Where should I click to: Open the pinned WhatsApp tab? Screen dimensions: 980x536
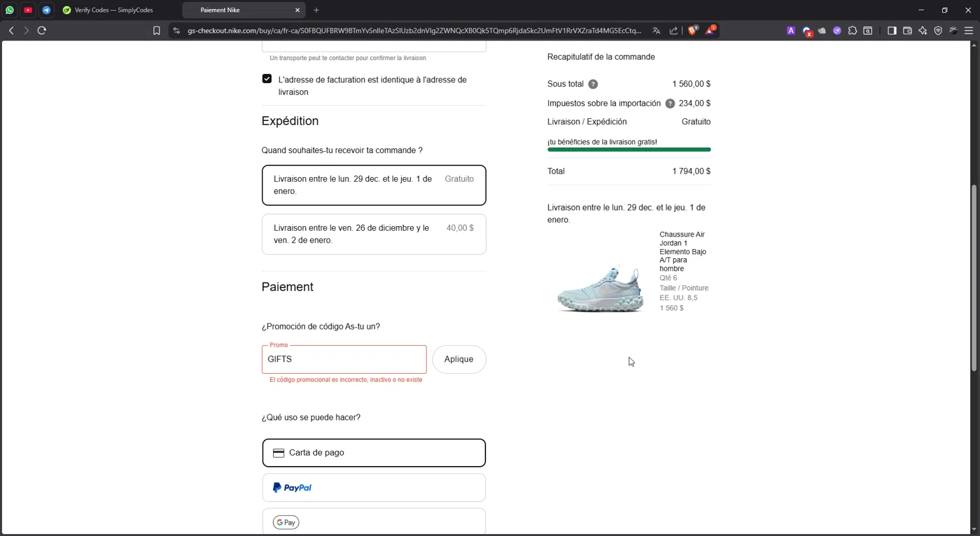pyautogui.click(x=10, y=10)
